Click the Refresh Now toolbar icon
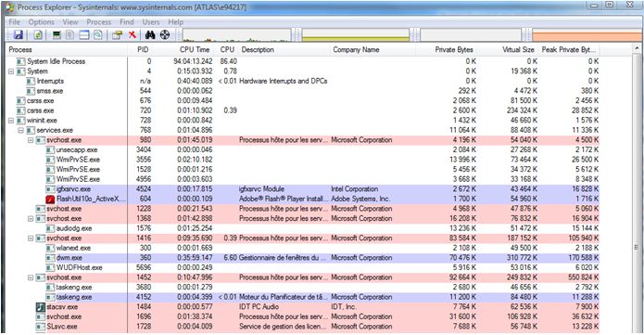The width and height of the screenshot is (644, 335). click(38, 35)
